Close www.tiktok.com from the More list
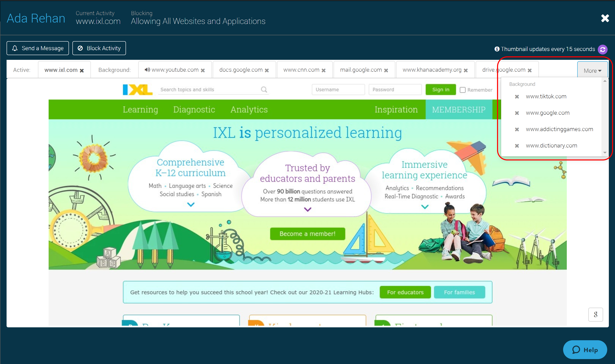 tap(517, 97)
